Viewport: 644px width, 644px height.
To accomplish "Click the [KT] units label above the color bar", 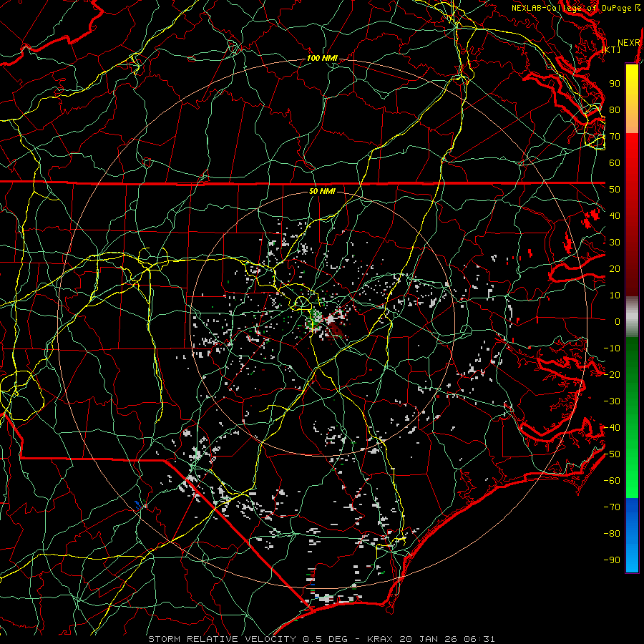I will coord(611,50).
